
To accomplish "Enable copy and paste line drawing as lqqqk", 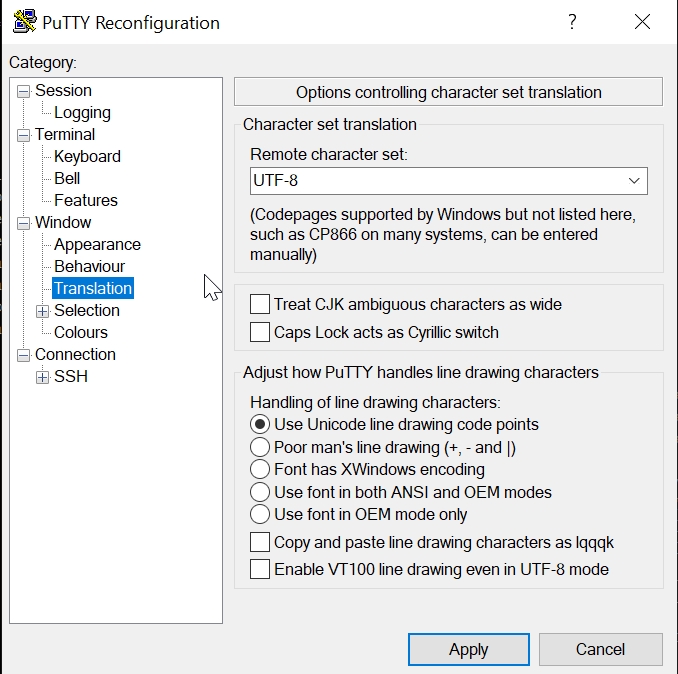I will click(260, 542).
